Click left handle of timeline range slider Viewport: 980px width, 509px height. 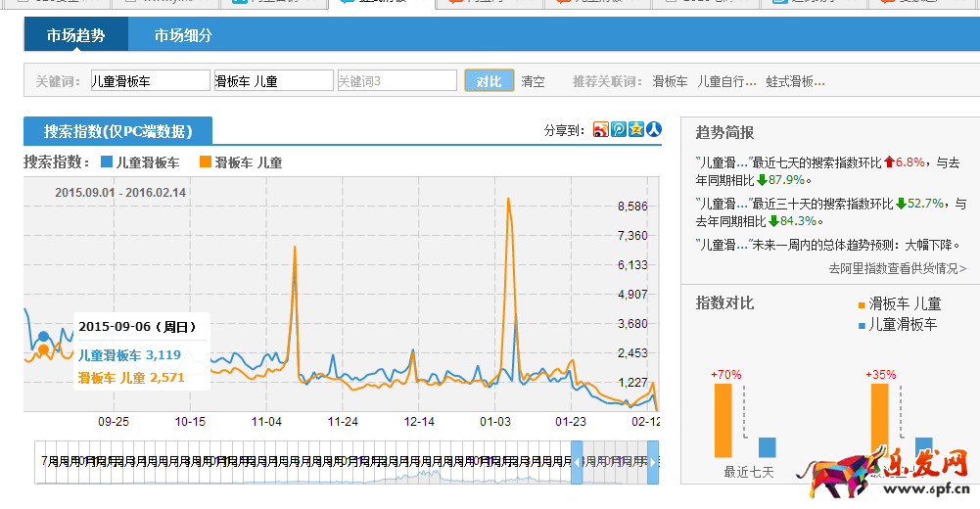tap(577, 462)
